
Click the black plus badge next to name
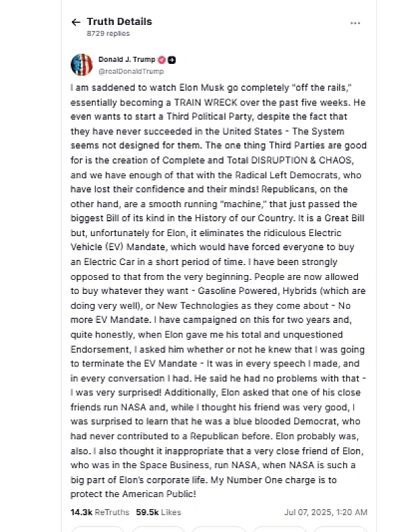pos(172,60)
